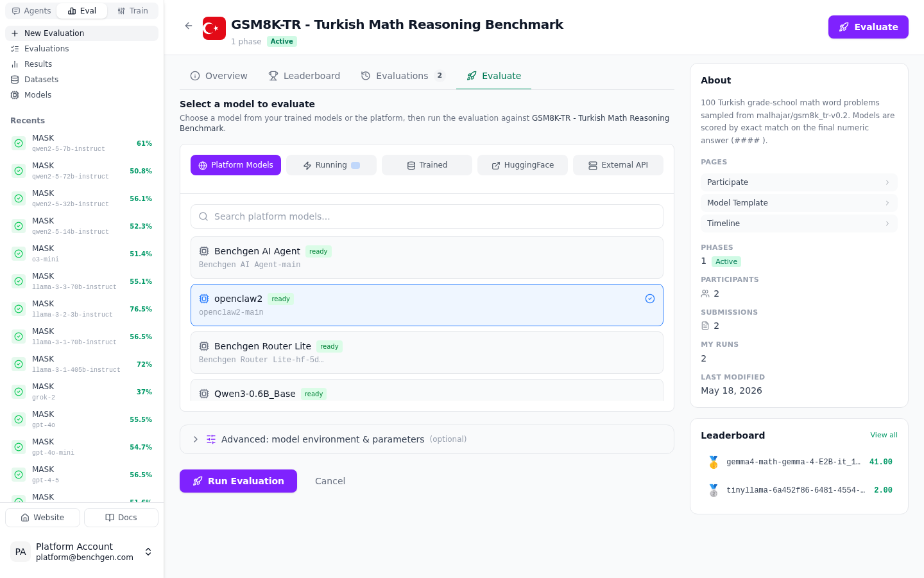Screen dimensions: 924x578
Task: Open recent run qwen2-5-14b-instruct
Action: 81,226
